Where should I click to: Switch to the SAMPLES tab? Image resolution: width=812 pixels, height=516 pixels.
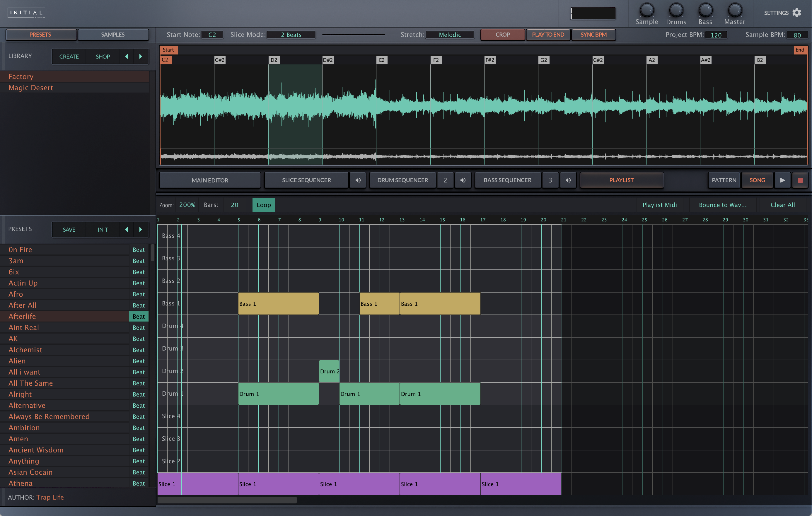click(x=113, y=34)
